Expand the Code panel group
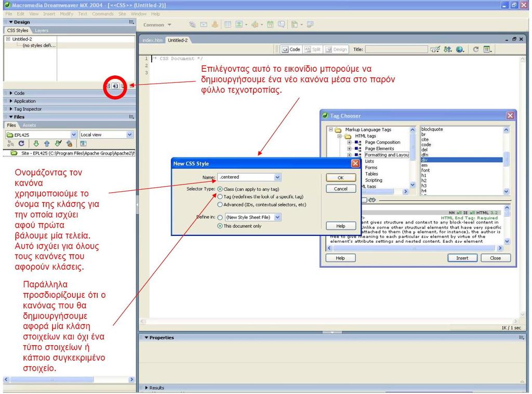 [11, 93]
